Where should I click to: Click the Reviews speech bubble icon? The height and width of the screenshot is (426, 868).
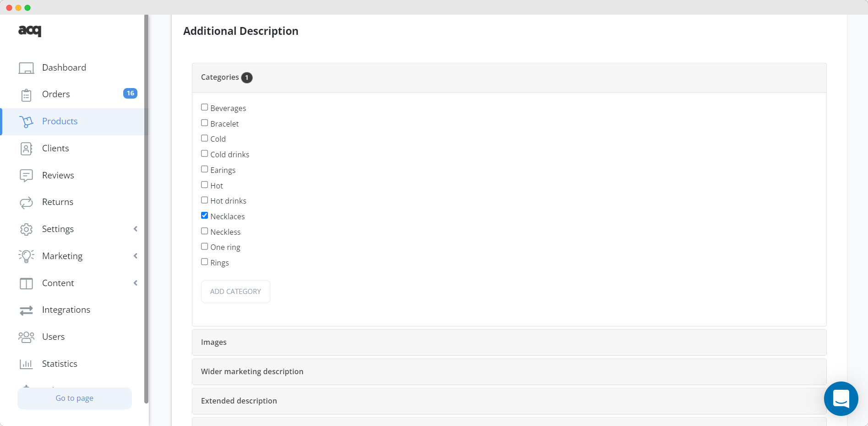(26, 176)
